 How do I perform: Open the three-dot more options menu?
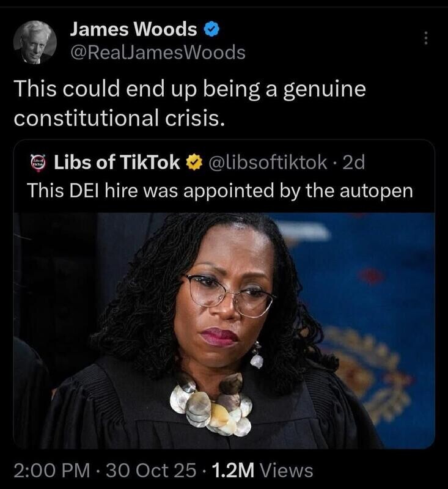pos(426,38)
